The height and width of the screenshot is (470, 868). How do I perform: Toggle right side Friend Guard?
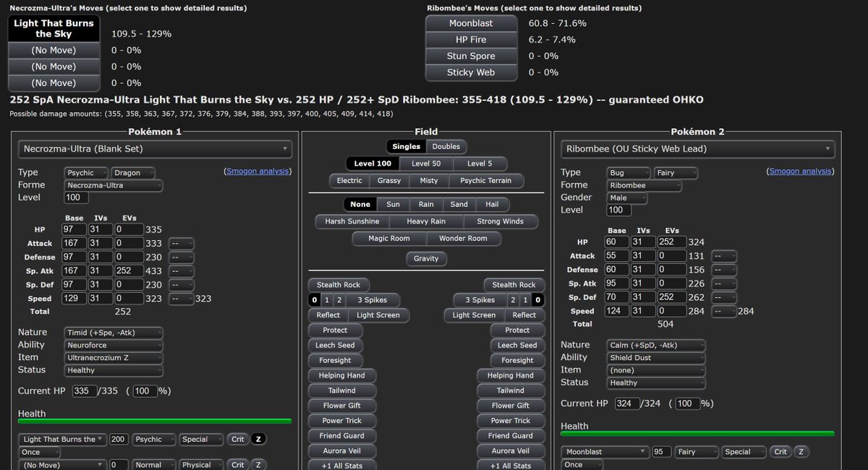511,435
